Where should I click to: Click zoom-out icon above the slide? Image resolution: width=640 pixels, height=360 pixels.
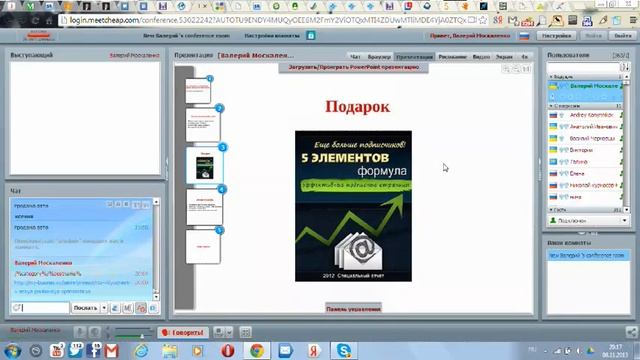(516, 69)
